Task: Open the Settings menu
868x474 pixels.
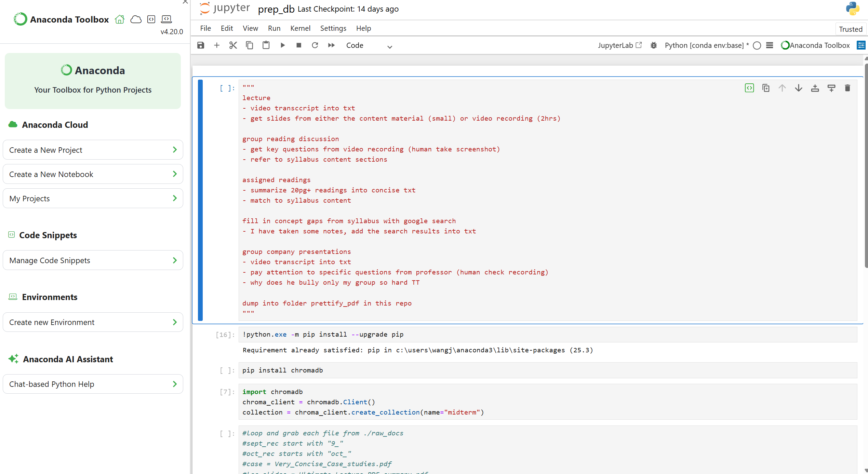Action: coord(333,28)
